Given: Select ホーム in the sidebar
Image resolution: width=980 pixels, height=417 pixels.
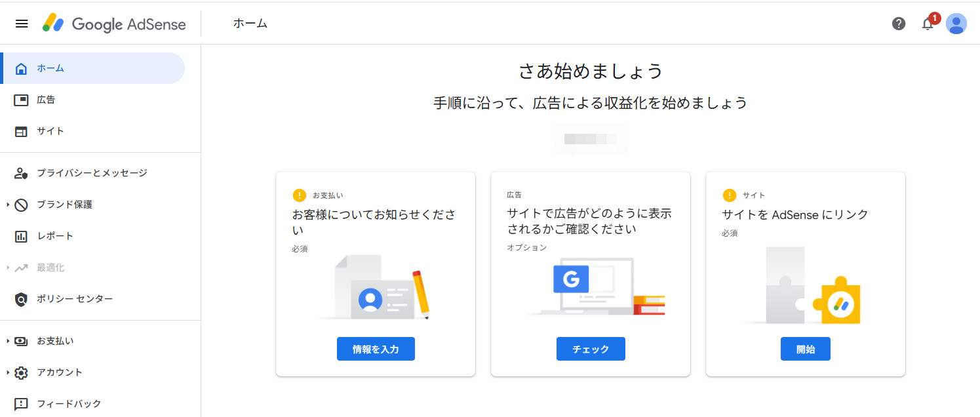Looking at the screenshot, I should click(50, 68).
